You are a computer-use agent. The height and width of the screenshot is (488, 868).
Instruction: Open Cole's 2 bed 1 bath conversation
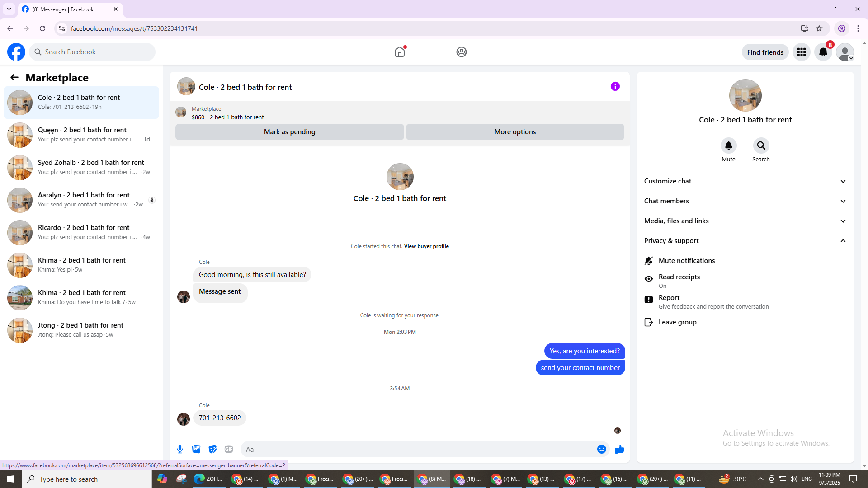(81, 103)
